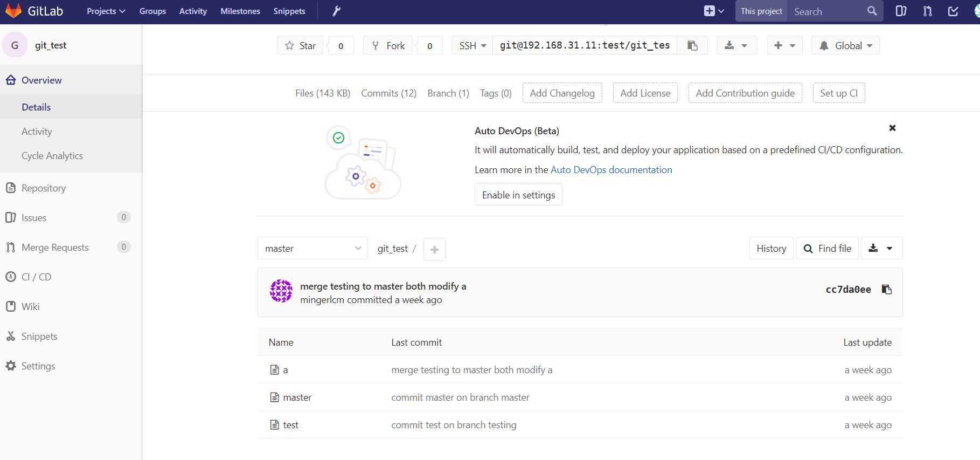Open Settings in the sidebar
980x460 pixels.
[71, 366]
